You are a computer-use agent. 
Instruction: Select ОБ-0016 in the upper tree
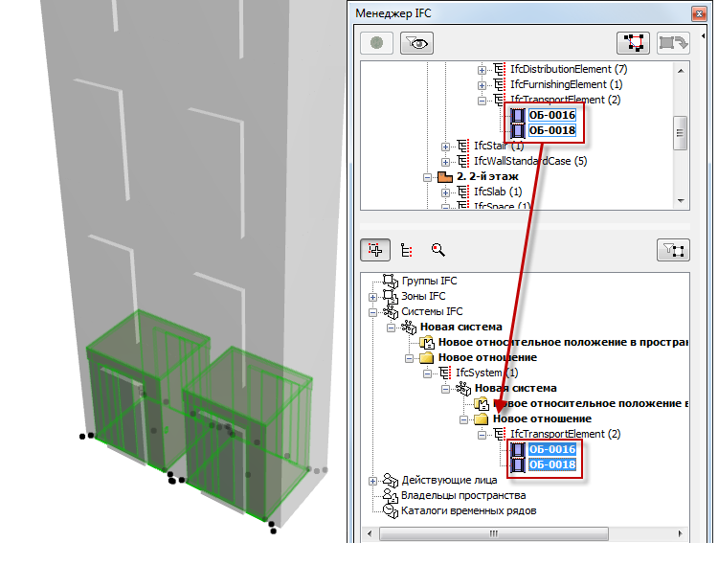pos(551,115)
